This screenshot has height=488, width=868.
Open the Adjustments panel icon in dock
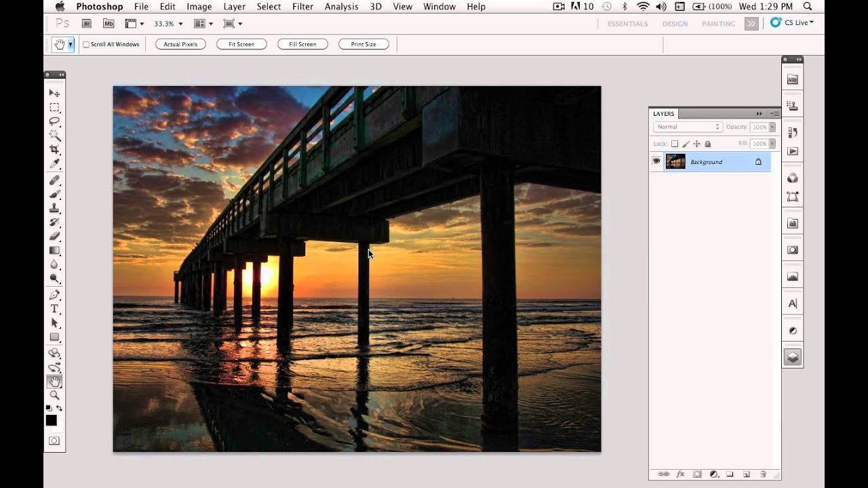[x=793, y=331]
